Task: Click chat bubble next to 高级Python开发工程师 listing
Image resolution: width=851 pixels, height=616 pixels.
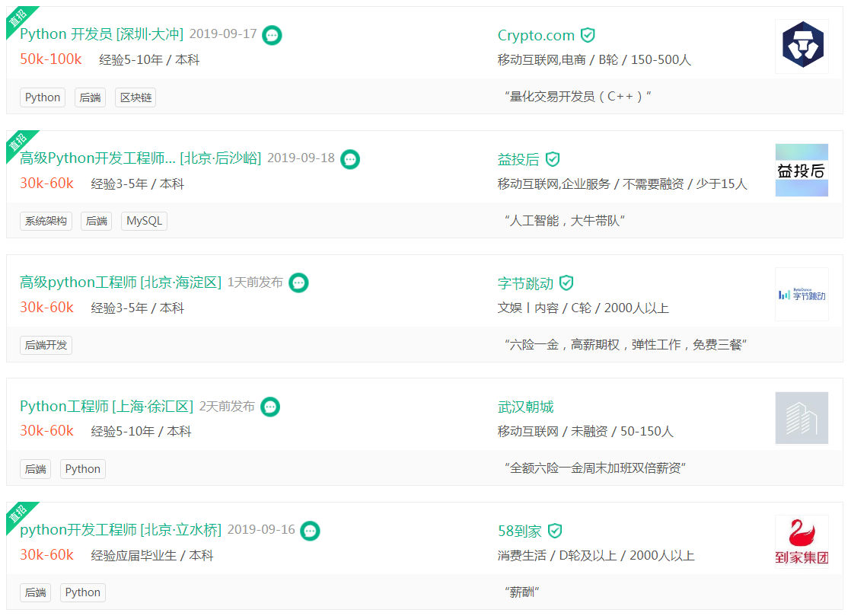Action: tap(350, 159)
